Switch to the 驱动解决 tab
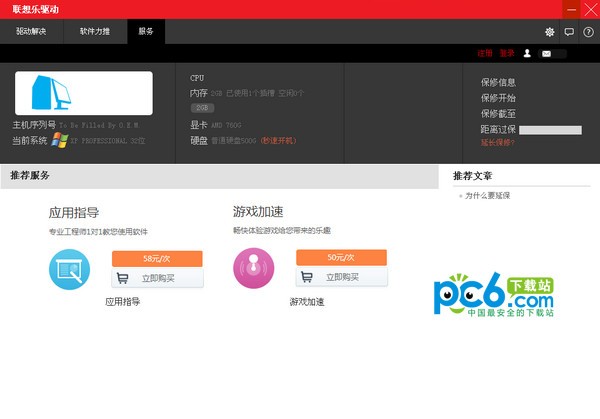The height and width of the screenshot is (419, 600). 31,31
